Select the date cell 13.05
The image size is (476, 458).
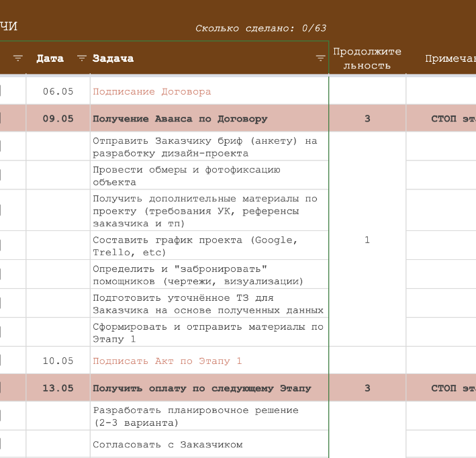coord(58,388)
